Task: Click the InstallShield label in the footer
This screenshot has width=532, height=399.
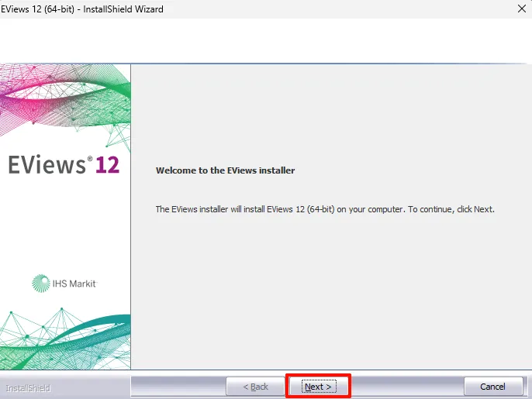Action: (28, 388)
